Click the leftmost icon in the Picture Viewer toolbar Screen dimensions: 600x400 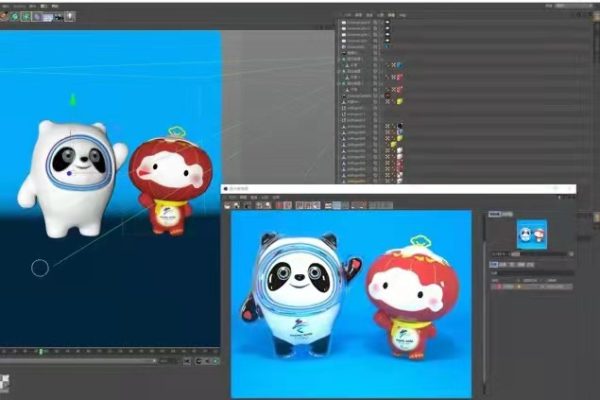coord(228,206)
